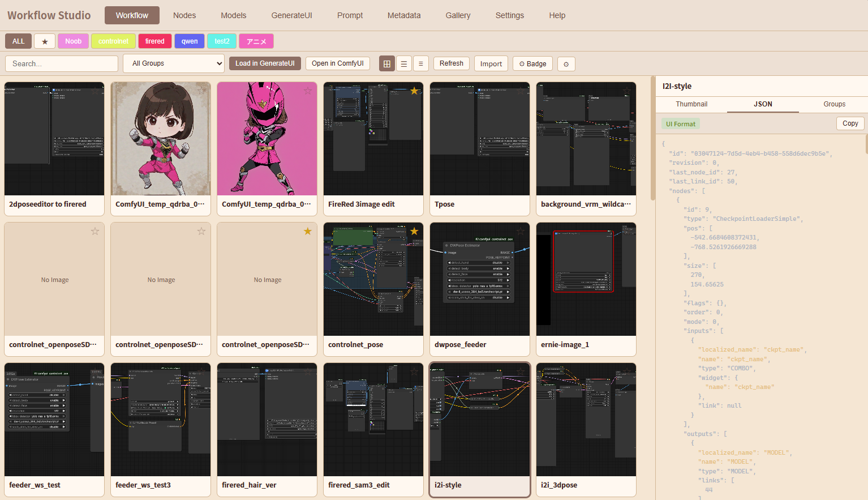This screenshot has width=868, height=500.
Task: Click the "last_link_id": 50 JSON line
Action: (703, 181)
